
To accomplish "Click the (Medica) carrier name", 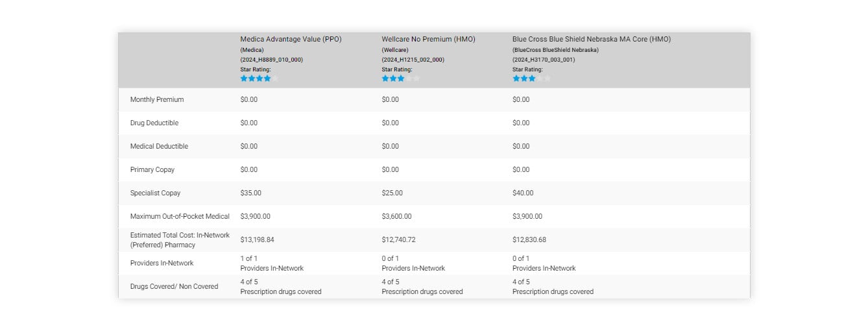I will click(252, 50).
